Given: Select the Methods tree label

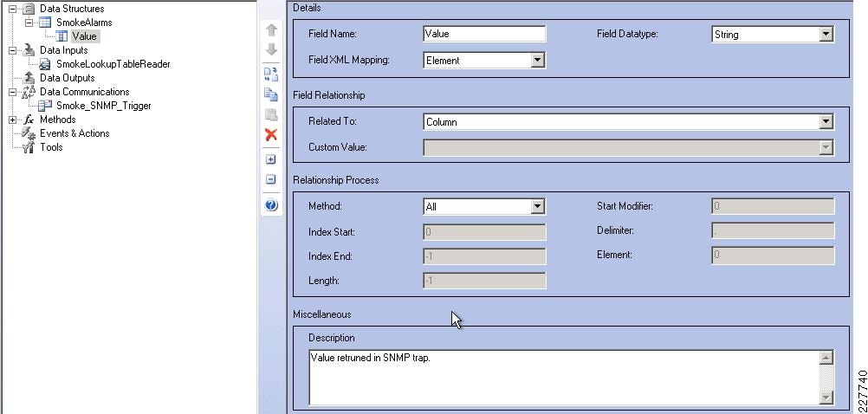Looking at the screenshot, I should (57, 120).
